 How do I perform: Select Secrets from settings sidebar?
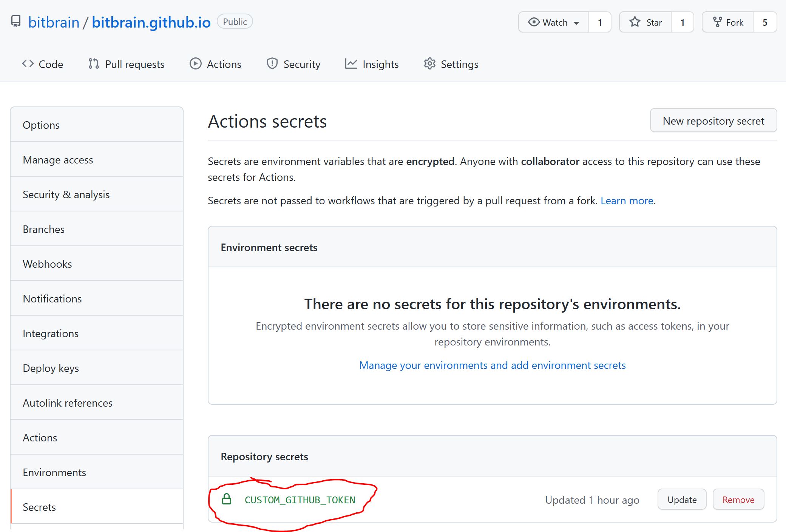click(x=39, y=507)
